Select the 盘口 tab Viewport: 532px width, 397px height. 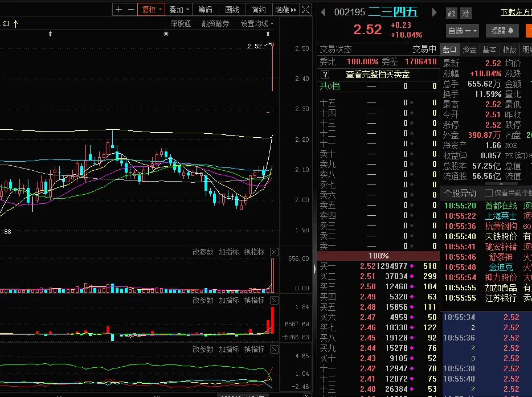(x=450, y=50)
